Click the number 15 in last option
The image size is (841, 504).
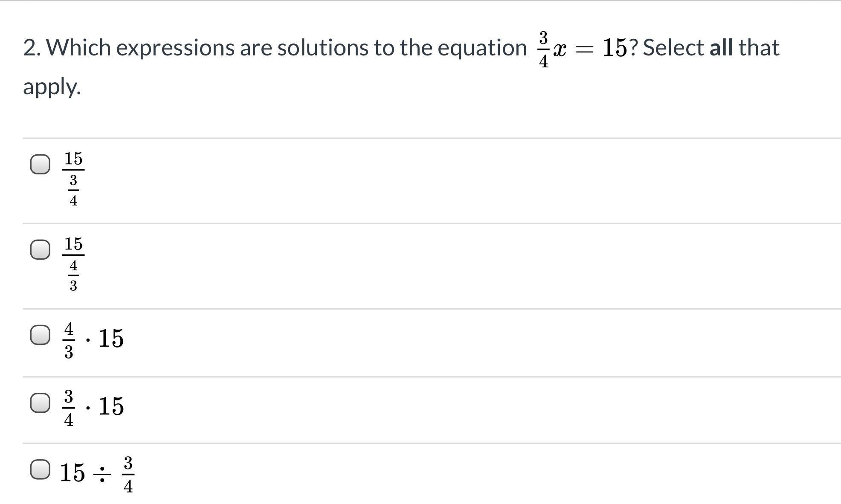[x=72, y=473]
